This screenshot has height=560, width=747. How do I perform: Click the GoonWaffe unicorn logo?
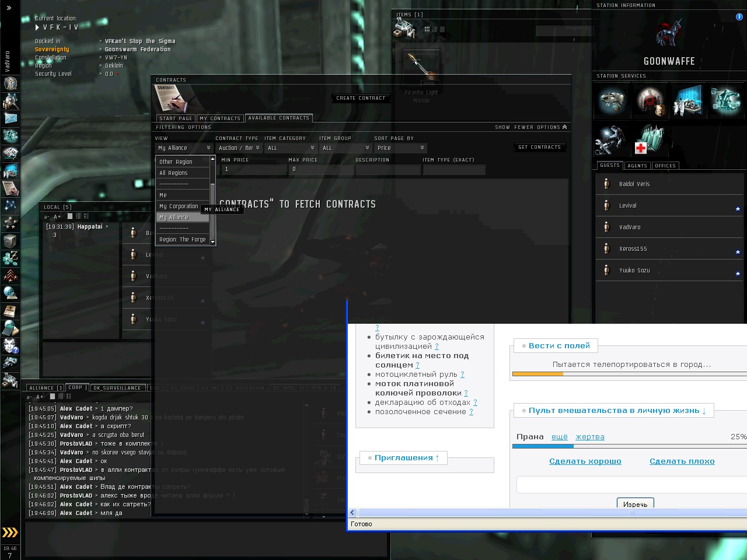pyautogui.click(x=669, y=34)
